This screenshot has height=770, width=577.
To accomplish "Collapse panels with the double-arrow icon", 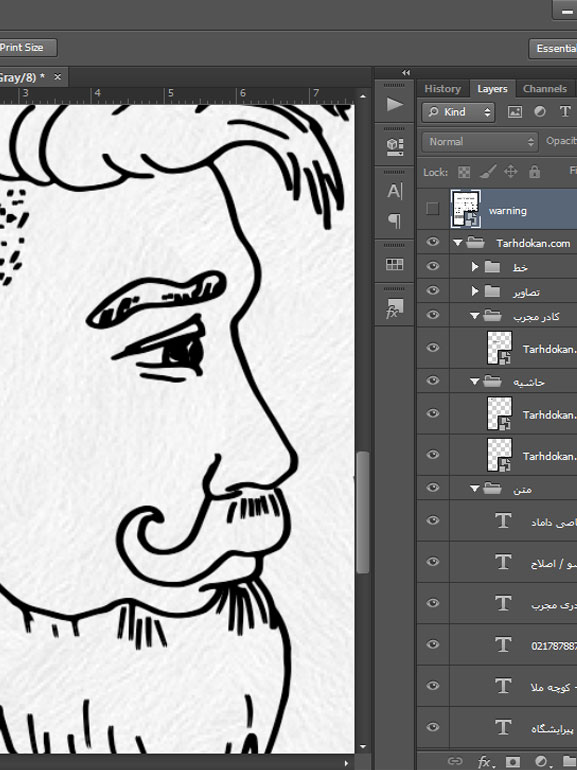I will click(406, 73).
